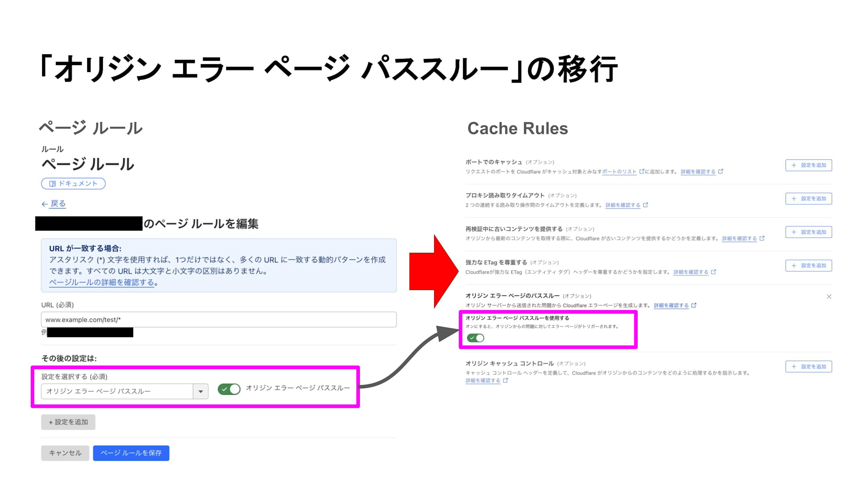Go back using the 戻る link
The image size is (868, 488).
[58, 203]
